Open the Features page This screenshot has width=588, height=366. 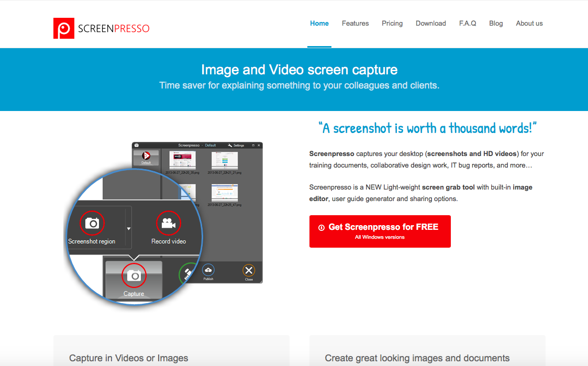tap(355, 23)
